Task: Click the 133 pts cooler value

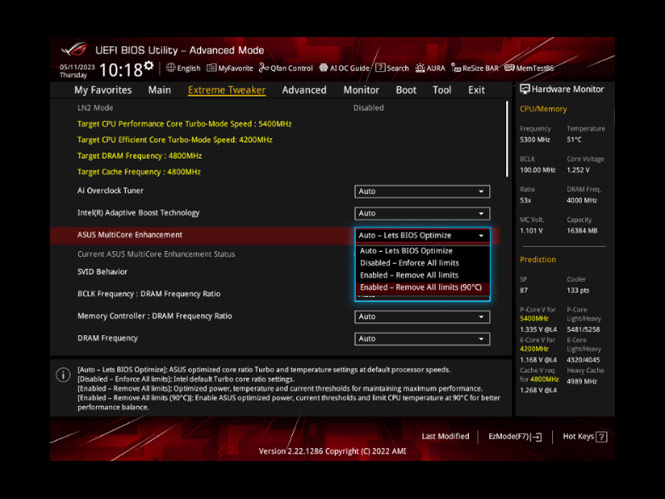Action: [x=578, y=290]
